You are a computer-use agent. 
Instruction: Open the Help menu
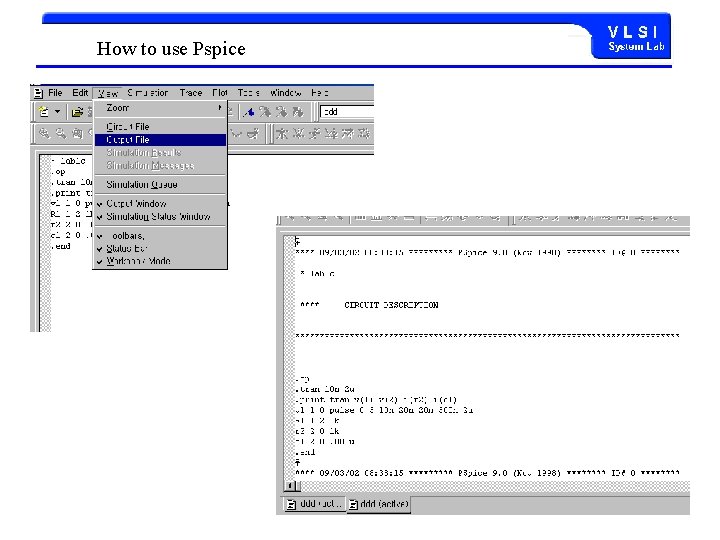[320, 93]
